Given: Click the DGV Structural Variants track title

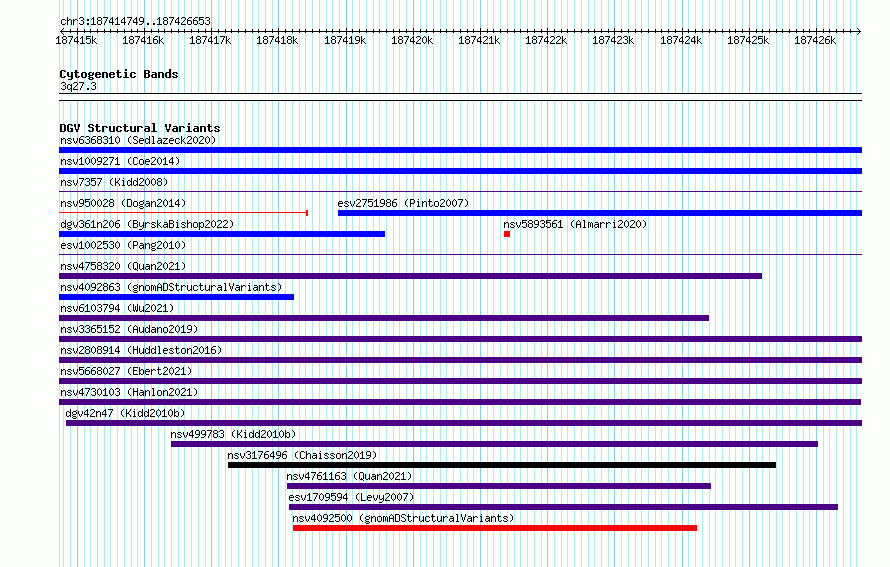Looking at the screenshot, I should pos(140,128).
